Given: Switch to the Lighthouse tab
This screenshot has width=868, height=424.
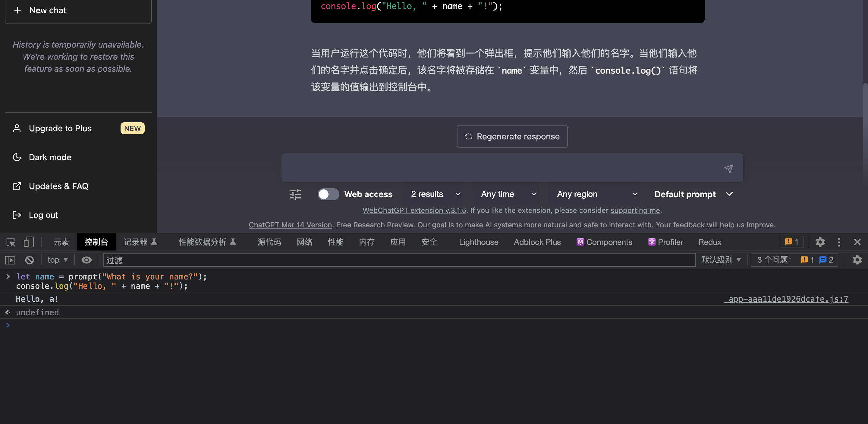Looking at the screenshot, I should [x=479, y=242].
